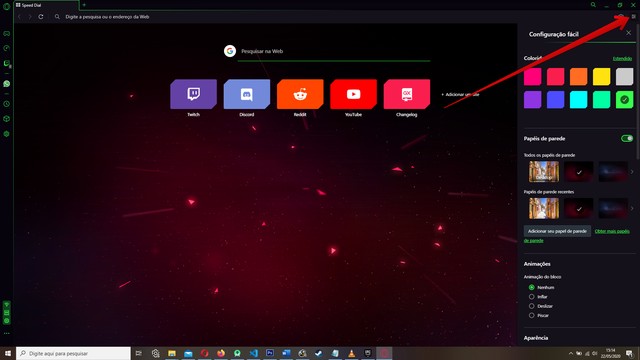
Task: Click the Opera GX logo menu icon
Action: tap(6, 6)
